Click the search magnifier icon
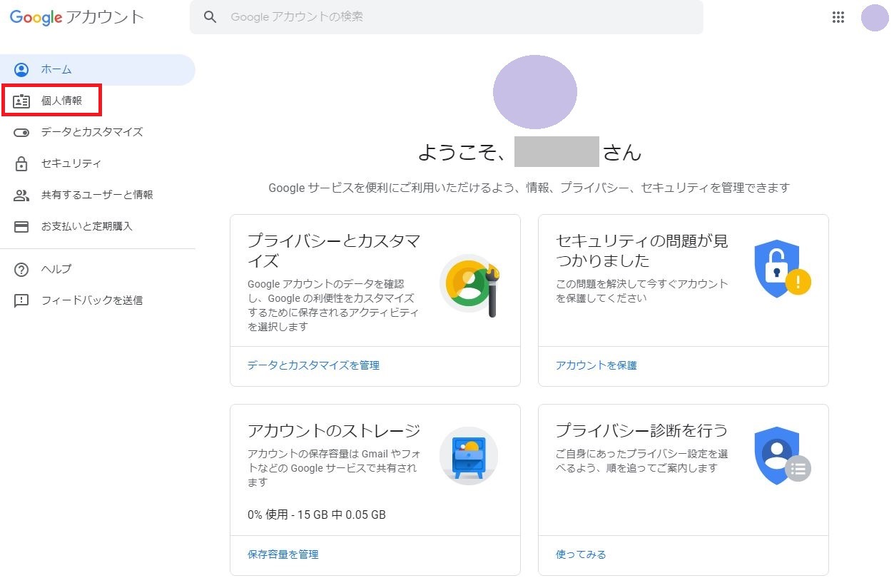Screen dimensions: 894x588 210,16
